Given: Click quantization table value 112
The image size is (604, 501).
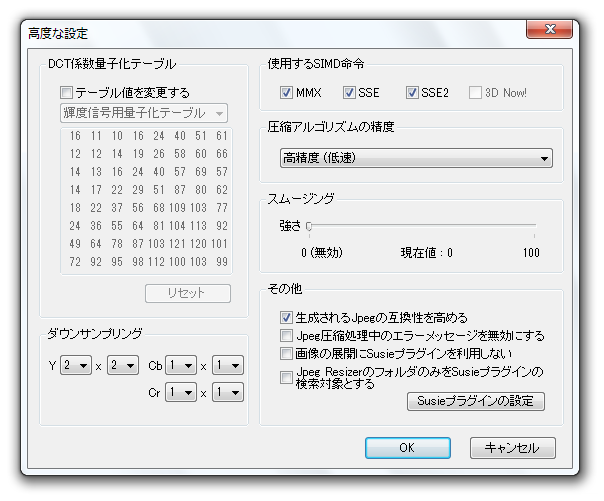Looking at the screenshot, I should [156, 261].
